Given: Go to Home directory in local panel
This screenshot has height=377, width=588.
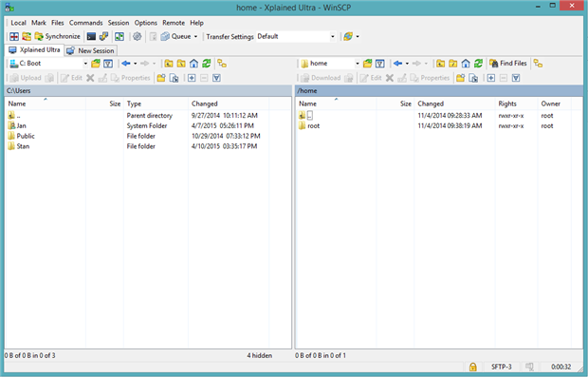Looking at the screenshot, I should 193,64.
